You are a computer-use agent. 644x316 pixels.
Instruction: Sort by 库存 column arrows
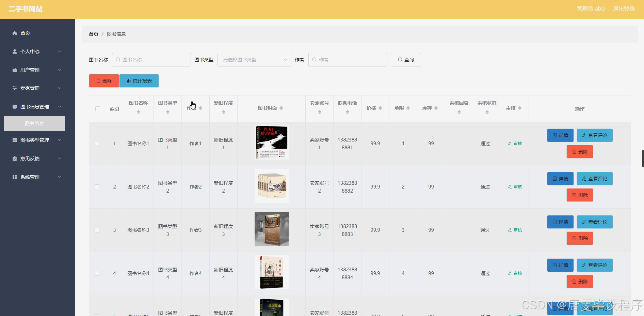[x=436, y=108]
